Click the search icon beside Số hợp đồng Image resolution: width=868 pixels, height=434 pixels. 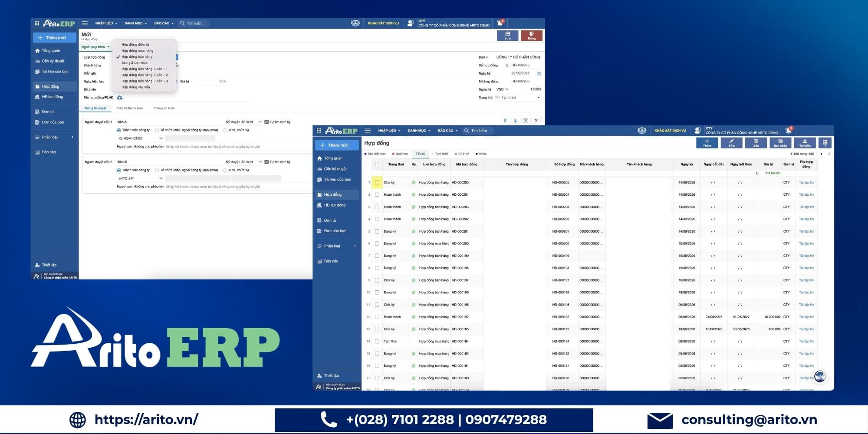(x=506, y=66)
